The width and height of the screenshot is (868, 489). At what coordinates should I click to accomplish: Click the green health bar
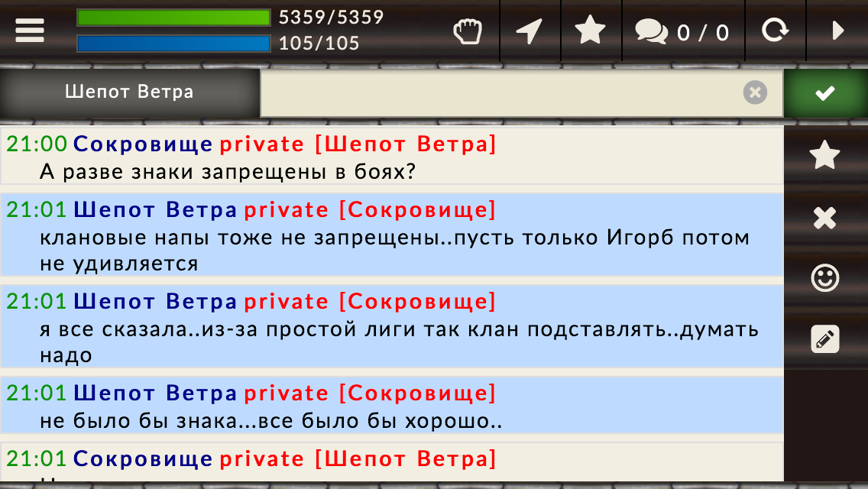(x=173, y=17)
